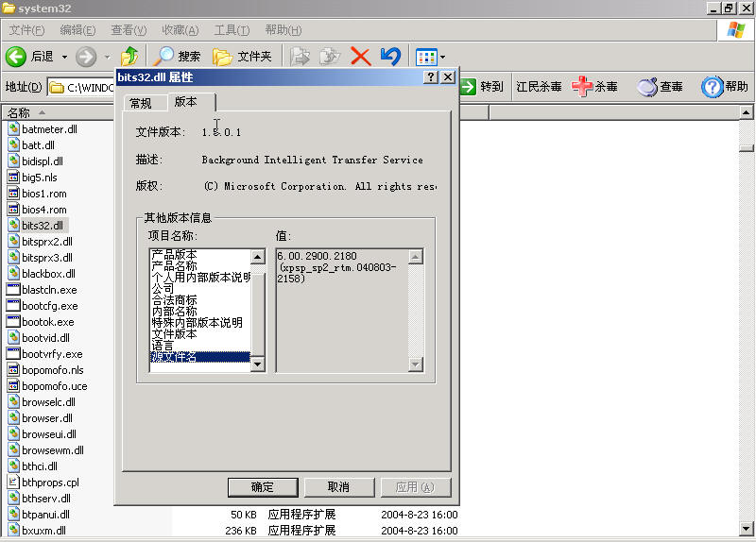Go up one folder with the Up icon

pyautogui.click(x=129, y=57)
